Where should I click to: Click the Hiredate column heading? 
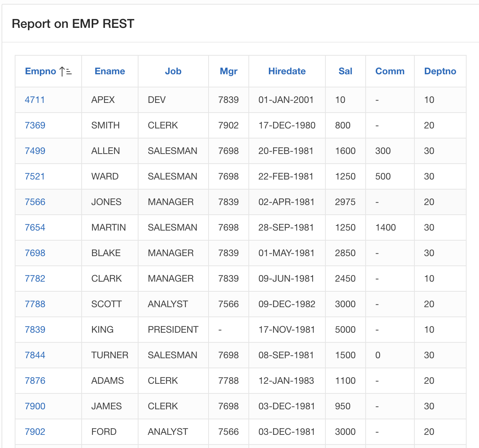click(x=287, y=71)
